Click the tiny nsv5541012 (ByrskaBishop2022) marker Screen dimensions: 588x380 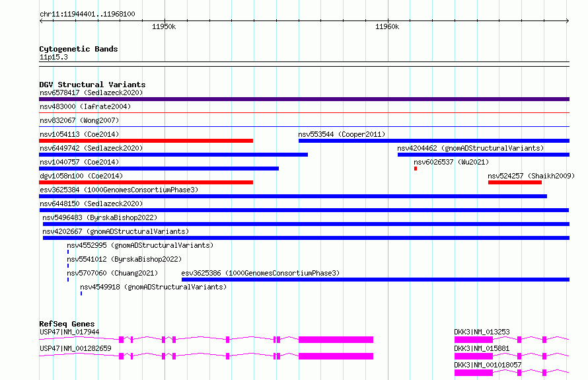point(68,266)
